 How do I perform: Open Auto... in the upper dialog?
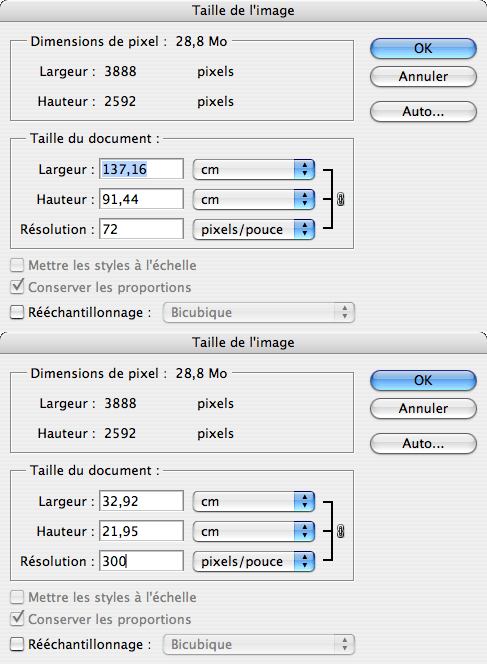click(423, 112)
